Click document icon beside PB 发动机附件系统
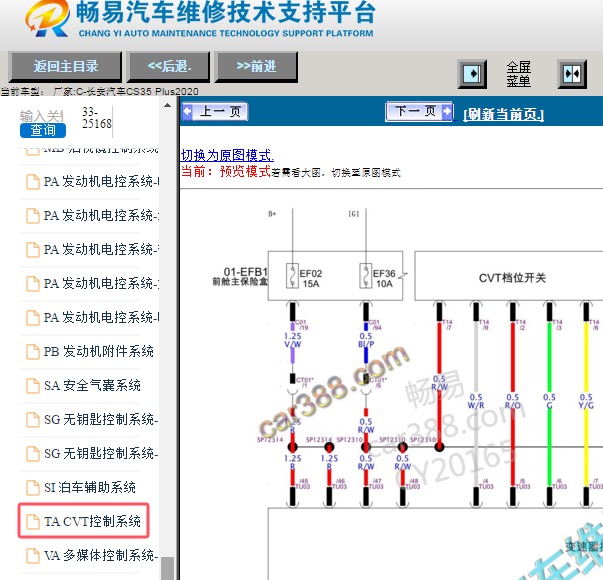Image resolution: width=603 pixels, height=580 pixels. (x=33, y=352)
